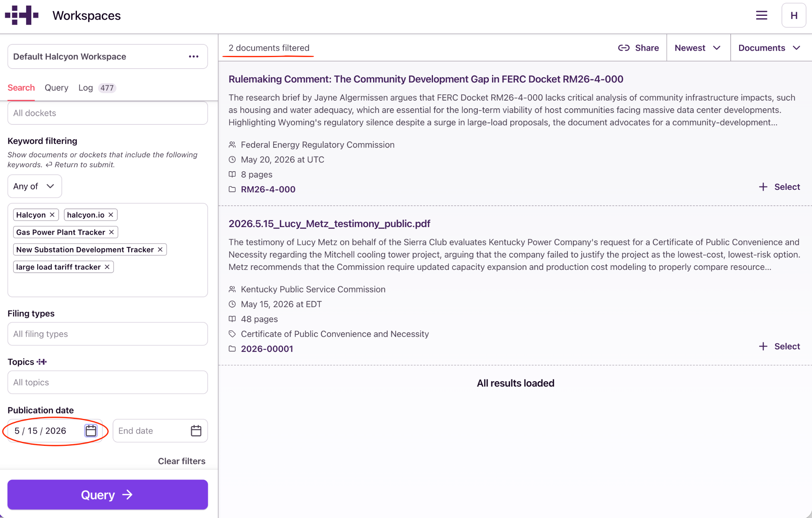Open docket link RM26-4-000
This screenshot has width=812, height=518.
[268, 189]
